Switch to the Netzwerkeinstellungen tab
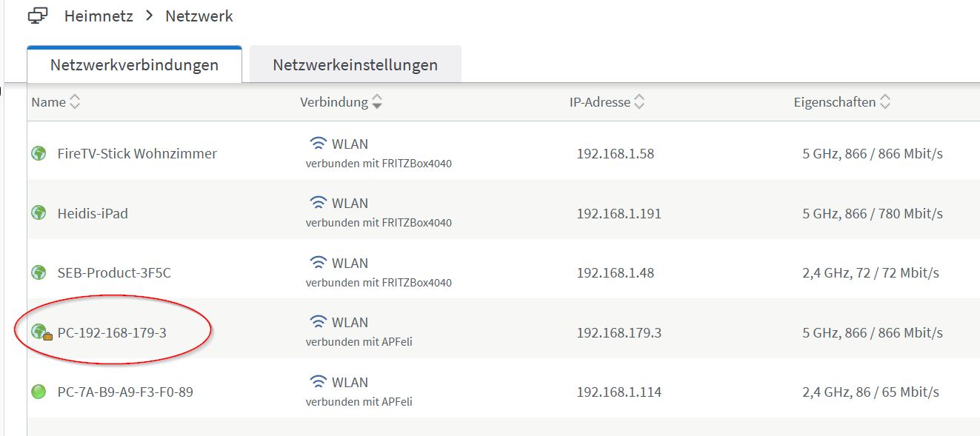This screenshot has height=436, width=980. pos(355,65)
